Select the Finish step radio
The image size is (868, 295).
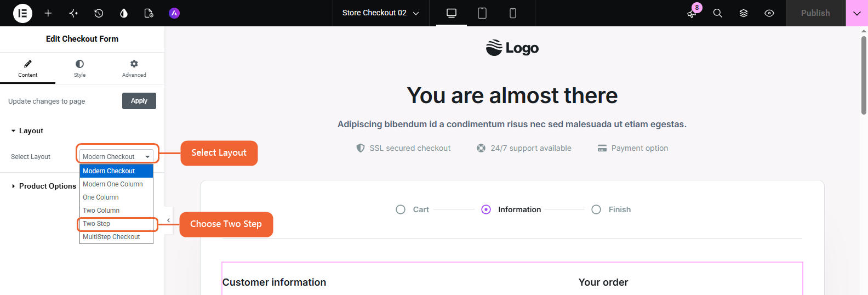coord(596,209)
